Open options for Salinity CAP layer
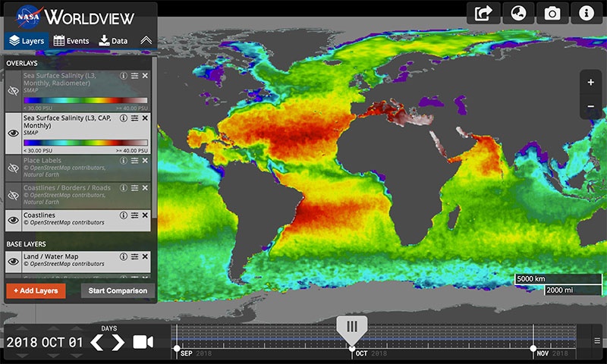Viewport: 607px width, 364px height. point(134,118)
